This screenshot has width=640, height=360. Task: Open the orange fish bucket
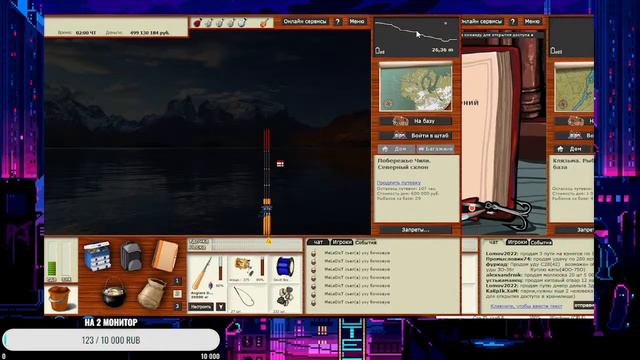tap(60, 299)
